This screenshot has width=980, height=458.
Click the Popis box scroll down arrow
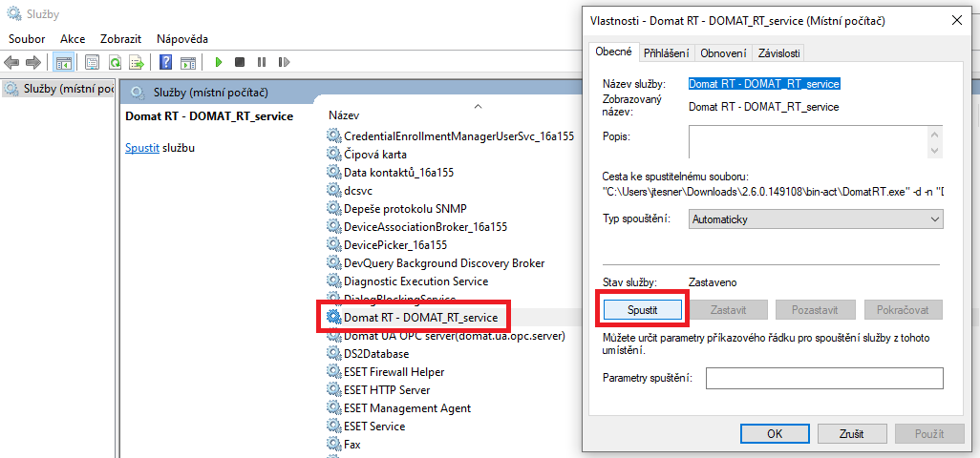click(934, 151)
